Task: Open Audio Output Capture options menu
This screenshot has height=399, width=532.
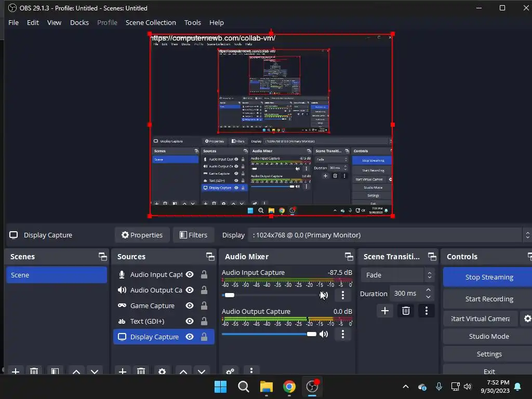Action: pyautogui.click(x=343, y=334)
